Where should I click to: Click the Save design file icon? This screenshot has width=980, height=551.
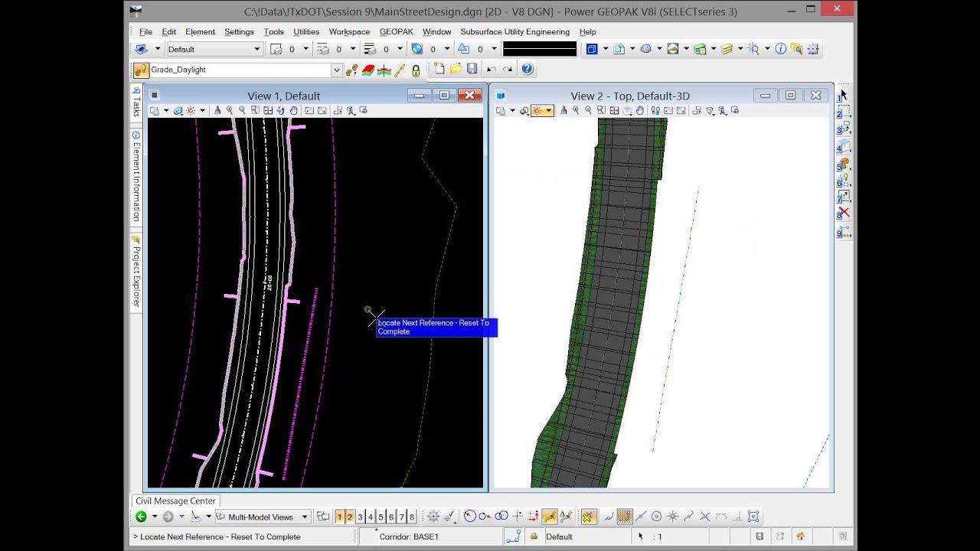tap(472, 69)
